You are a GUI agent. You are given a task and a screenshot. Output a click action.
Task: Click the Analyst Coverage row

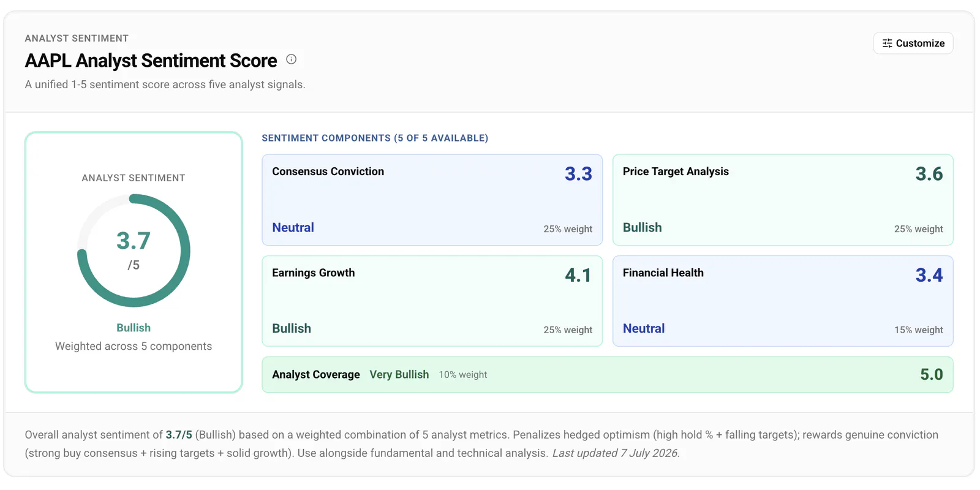(x=608, y=374)
